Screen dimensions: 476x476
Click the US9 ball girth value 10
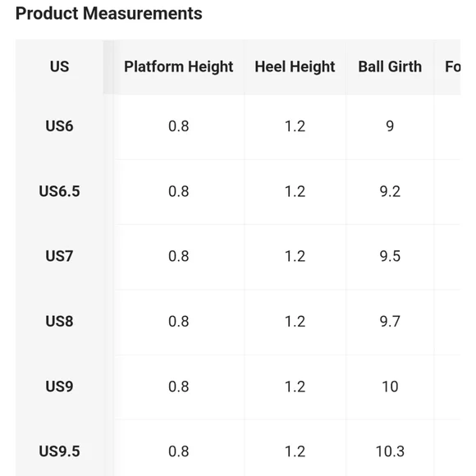click(x=390, y=387)
